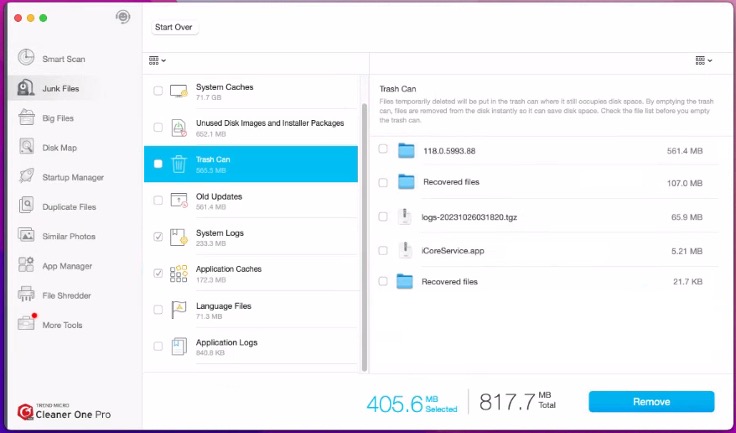This screenshot has width=736, height=433.
Task: Open the File Shredder icon
Action: pos(26,295)
